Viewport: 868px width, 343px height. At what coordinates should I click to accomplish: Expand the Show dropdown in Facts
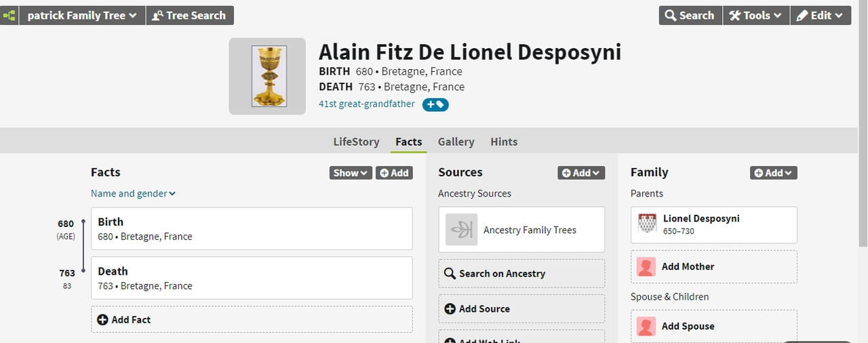tap(351, 173)
